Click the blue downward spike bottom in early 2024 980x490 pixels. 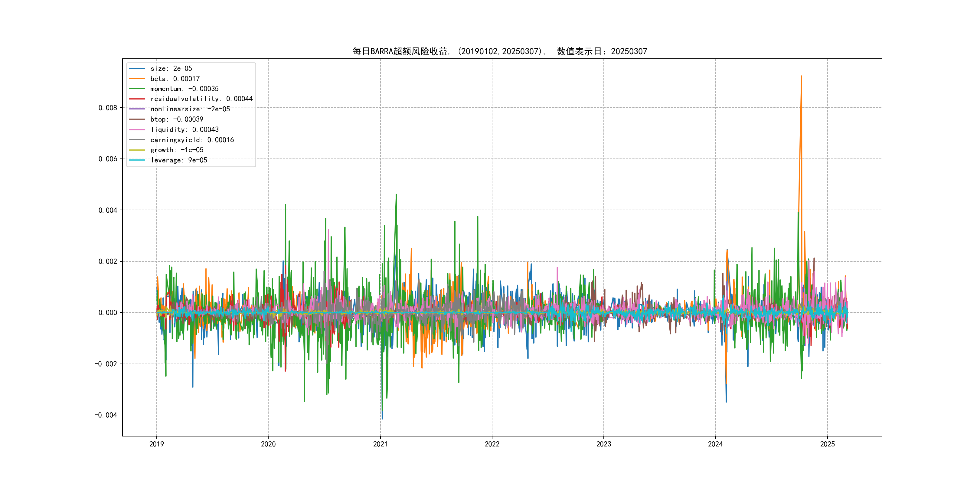pyautogui.click(x=726, y=401)
